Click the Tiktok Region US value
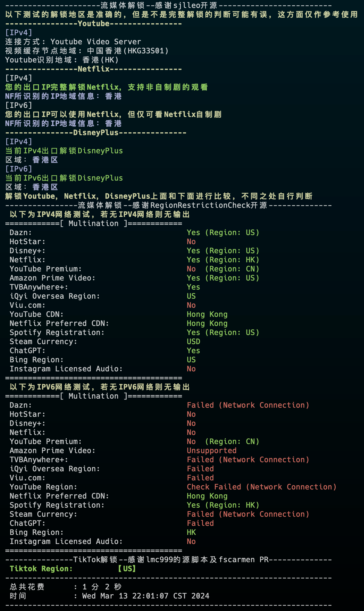The image size is (364, 611). pos(127,569)
